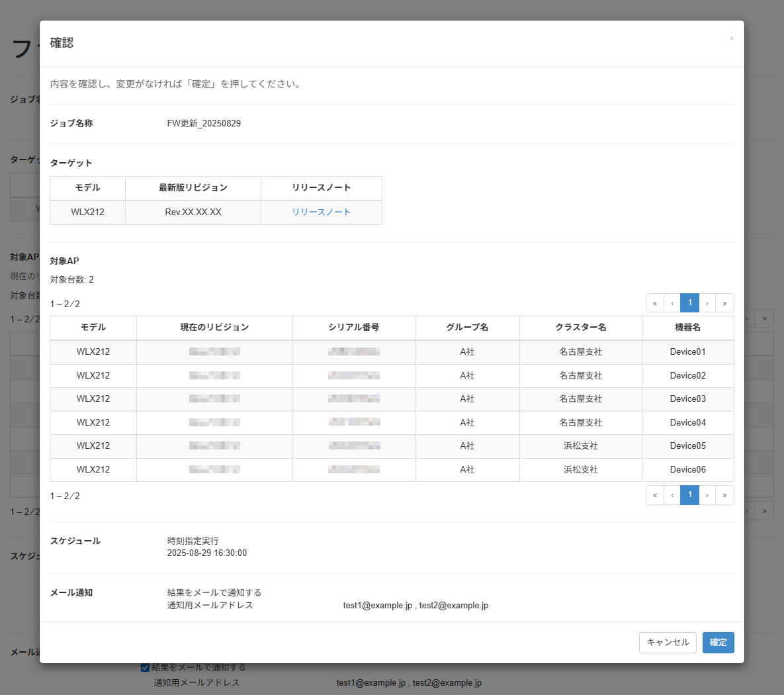The width and height of the screenshot is (784, 695).
Task: Uncheck the 結果をメールで通知する checkbox
Action: click(144, 667)
